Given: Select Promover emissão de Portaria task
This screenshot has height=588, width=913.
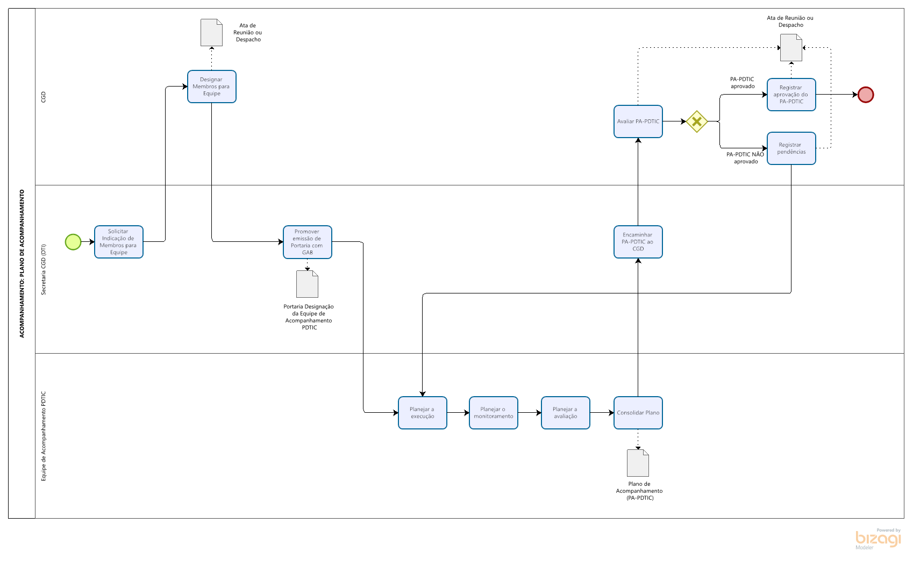Looking at the screenshot, I should click(308, 242).
